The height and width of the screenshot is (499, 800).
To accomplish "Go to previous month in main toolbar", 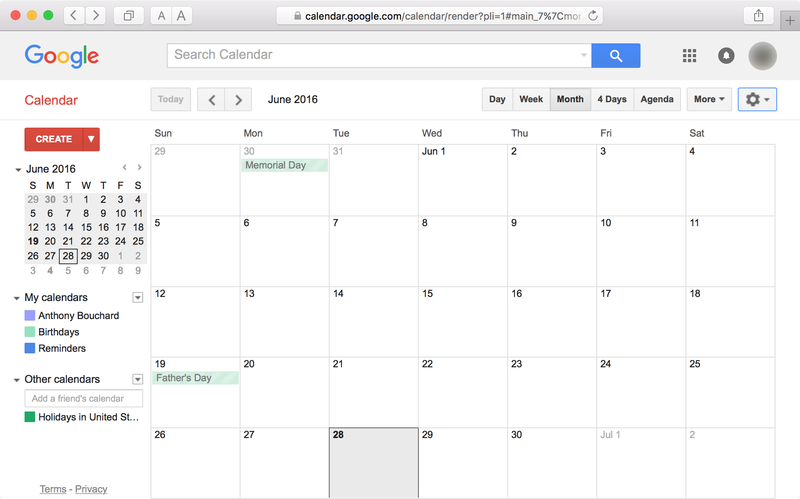I will [211, 99].
